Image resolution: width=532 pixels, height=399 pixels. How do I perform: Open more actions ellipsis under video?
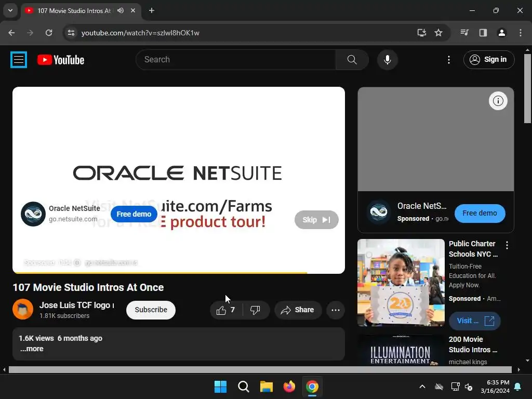[335, 310]
